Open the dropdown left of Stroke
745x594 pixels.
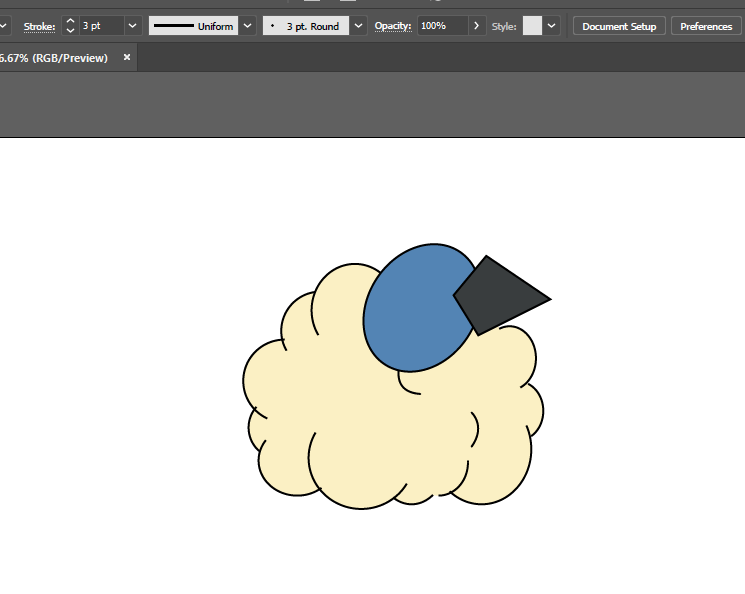[3, 26]
